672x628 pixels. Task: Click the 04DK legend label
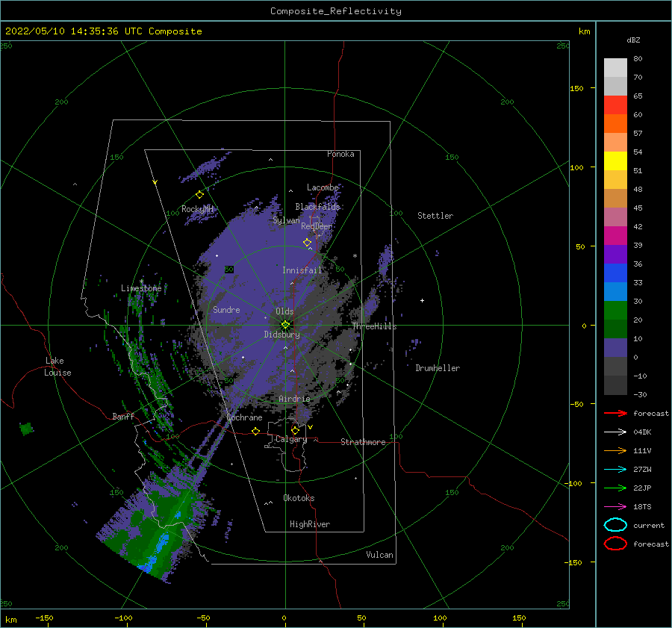coord(642,432)
